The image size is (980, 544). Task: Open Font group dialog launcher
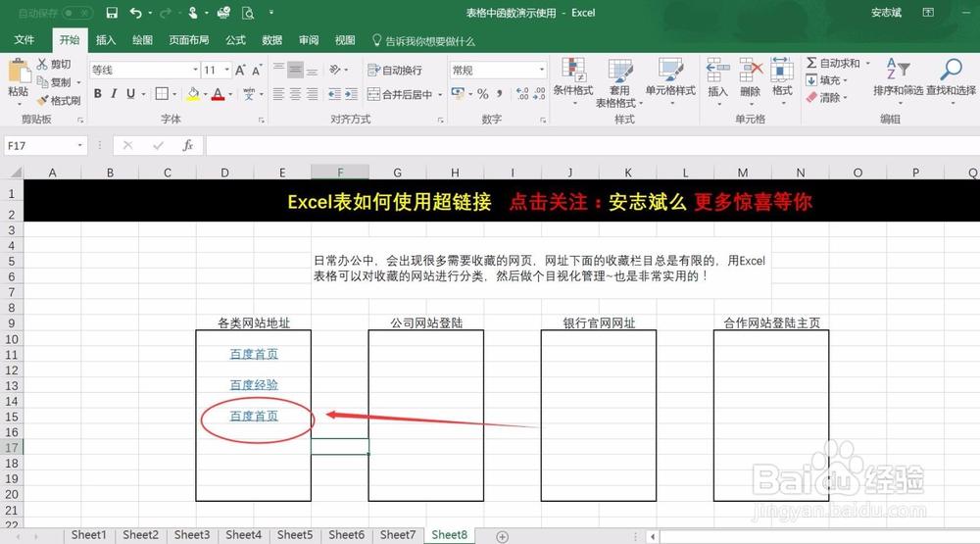pos(262,120)
